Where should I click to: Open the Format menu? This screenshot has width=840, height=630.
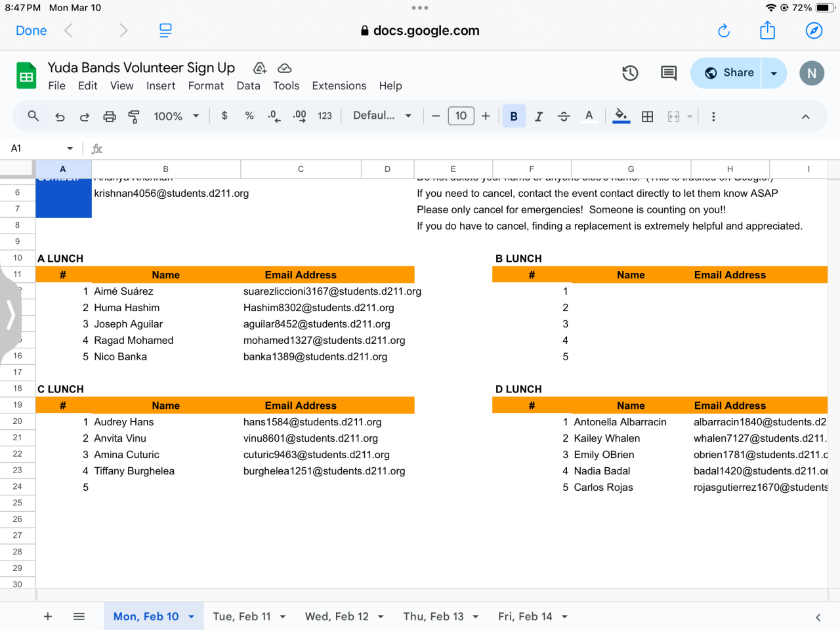pos(205,86)
